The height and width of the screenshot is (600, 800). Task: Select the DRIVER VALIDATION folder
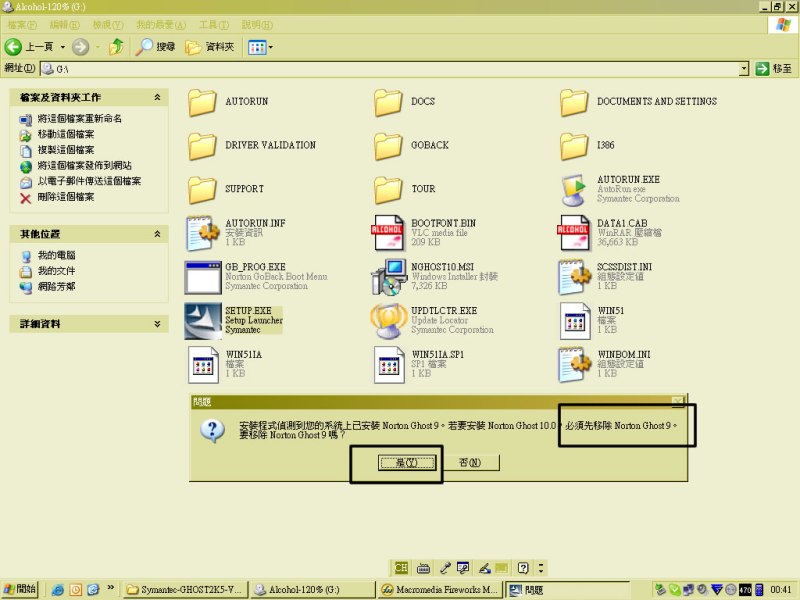(x=203, y=146)
